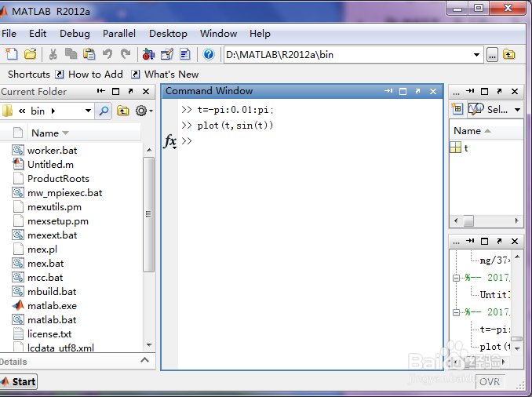This screenshot has width=532, height=397.
Task: Collapse the first 2017 history session node
Action: 457,278
